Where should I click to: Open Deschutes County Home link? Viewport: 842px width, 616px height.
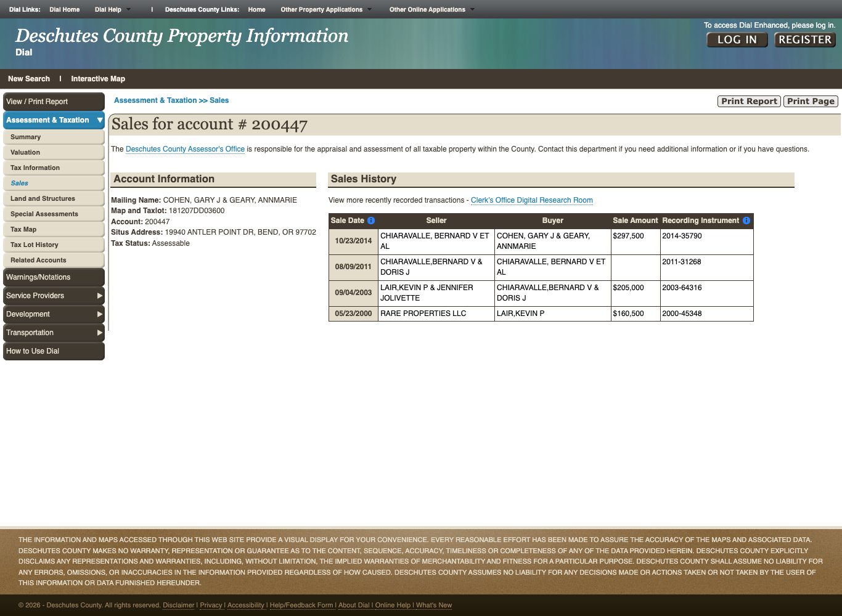pyautogui.click(x=257, y=10)
